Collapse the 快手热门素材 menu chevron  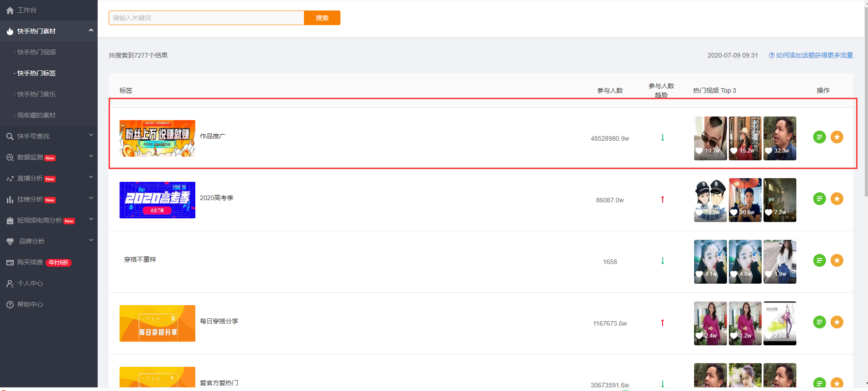(91, 30)
